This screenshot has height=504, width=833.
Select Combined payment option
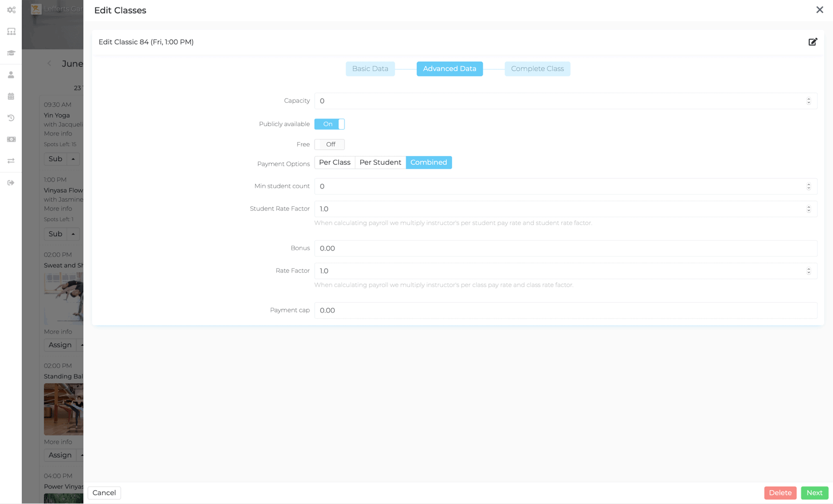click(x=429, y=162)
